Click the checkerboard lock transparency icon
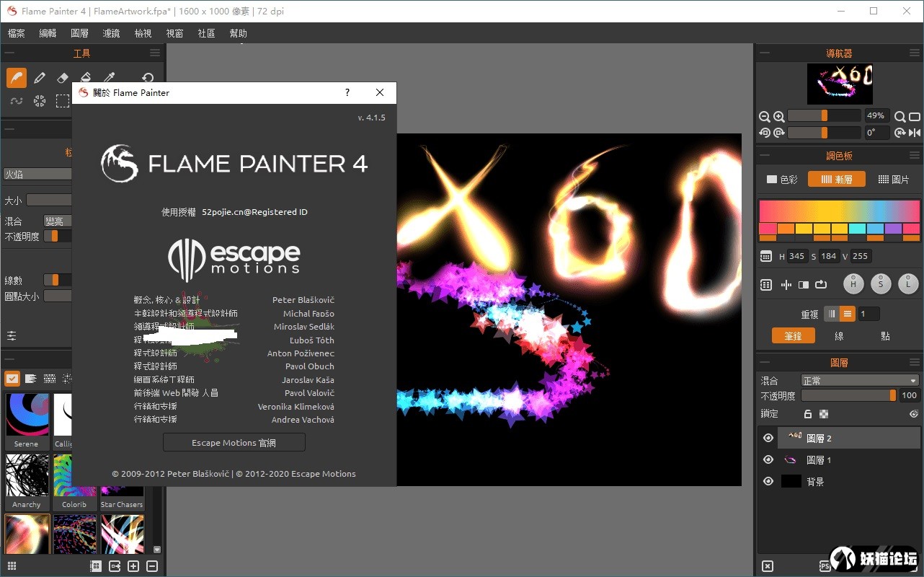924x577 pixels. click(x=824, y=414)
